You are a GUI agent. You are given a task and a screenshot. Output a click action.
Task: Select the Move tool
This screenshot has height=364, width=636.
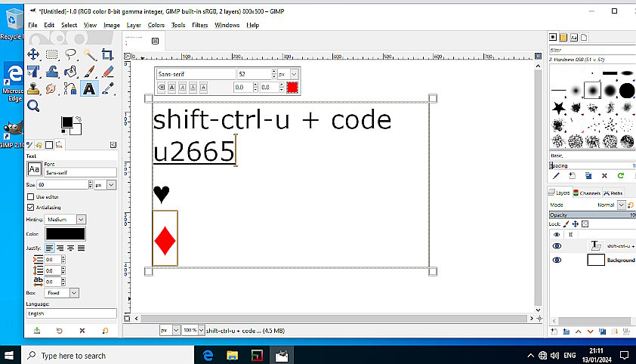(33, 54)
